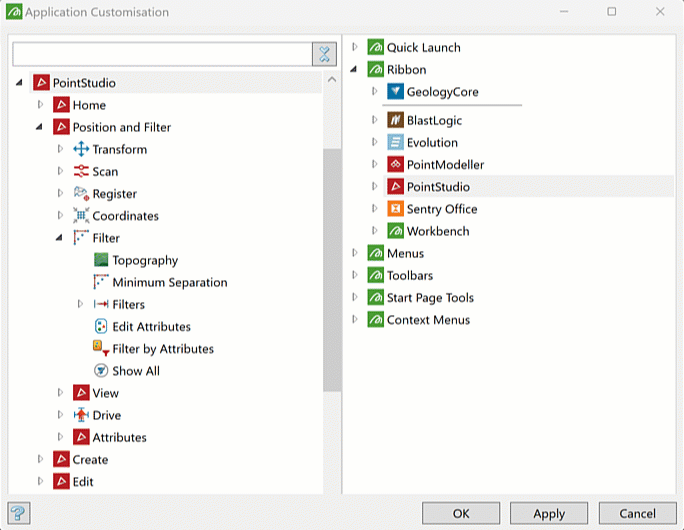Screen dimensions: 684x530
Task: Select the Start Page Tools entry
Action: [430, 297]
